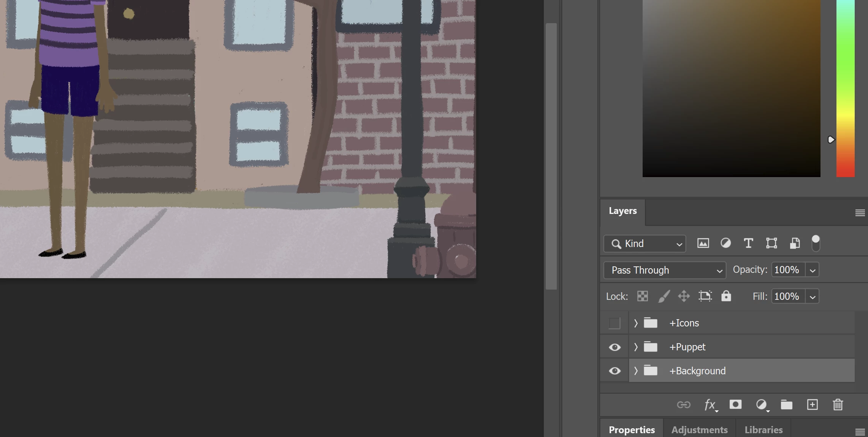This screenshot has width=868, height=437.
Task: Filter layers by pixel layers icon
Action: point(703,243)
